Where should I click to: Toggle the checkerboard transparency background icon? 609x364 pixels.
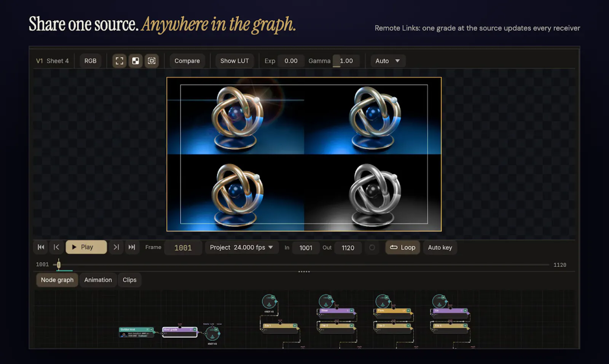click(136, 61)
